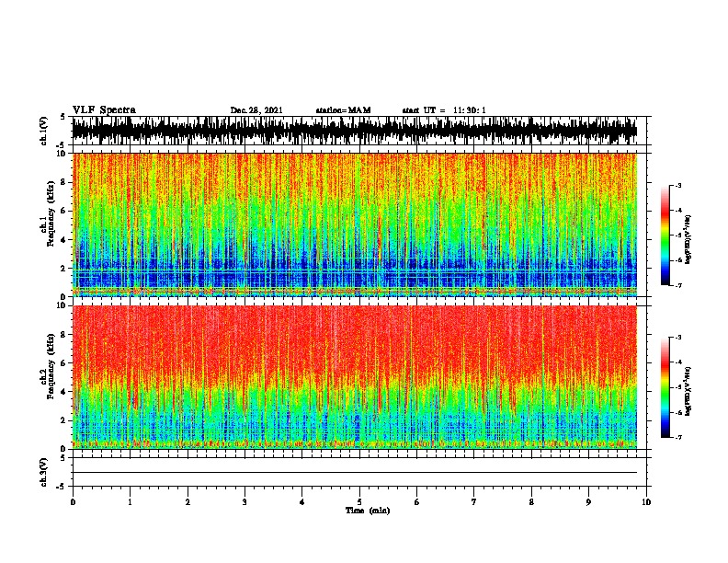Click the -7 label on ch.1 color bar
728x563 pixels.
point(677,285)
